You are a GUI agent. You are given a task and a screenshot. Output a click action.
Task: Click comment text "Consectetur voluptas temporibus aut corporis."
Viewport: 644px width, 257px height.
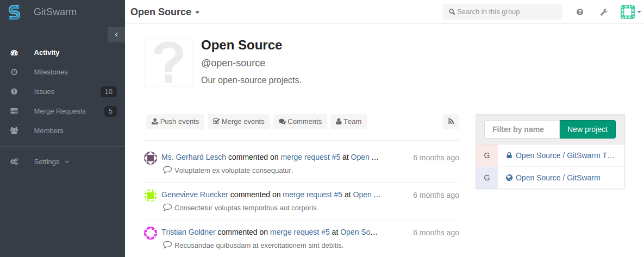point(246,208)
